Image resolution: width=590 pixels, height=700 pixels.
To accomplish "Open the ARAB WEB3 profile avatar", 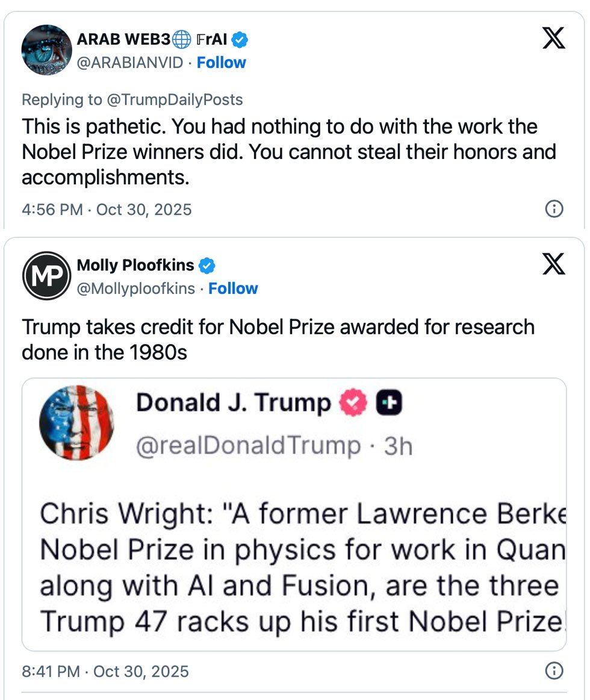I will pos(47,50).
